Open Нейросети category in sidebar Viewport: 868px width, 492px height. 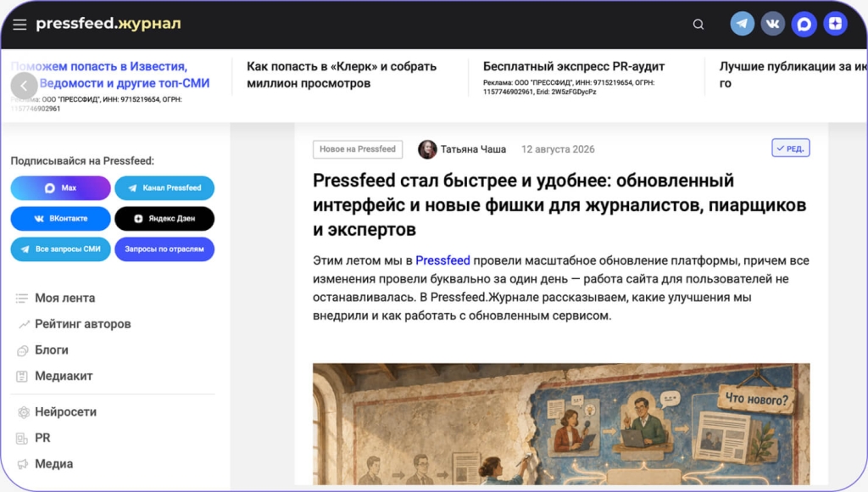(65, 412)
